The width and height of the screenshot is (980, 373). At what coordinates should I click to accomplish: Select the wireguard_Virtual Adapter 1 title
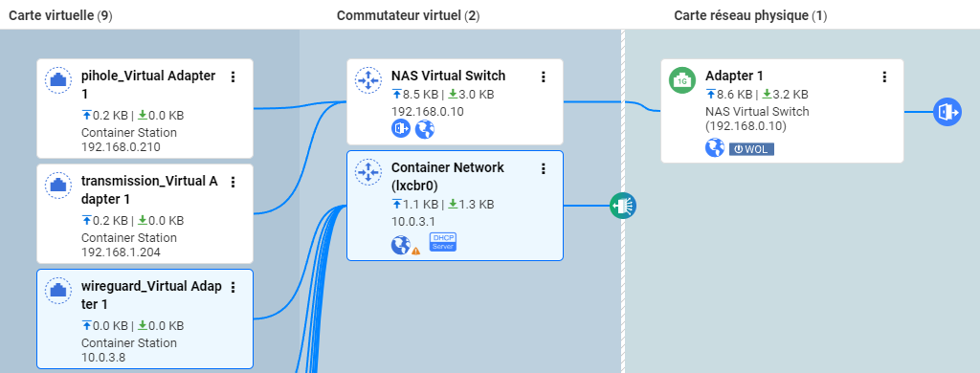[151, 295]
